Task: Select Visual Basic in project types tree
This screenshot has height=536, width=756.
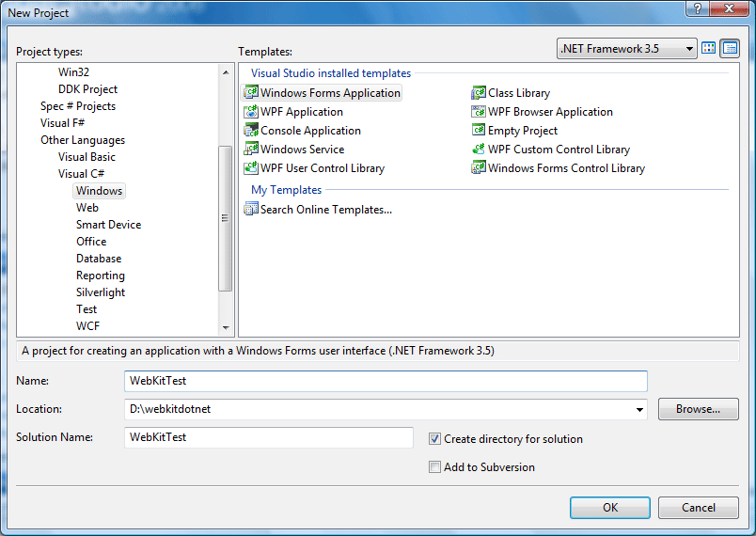Action: point(87,157)
